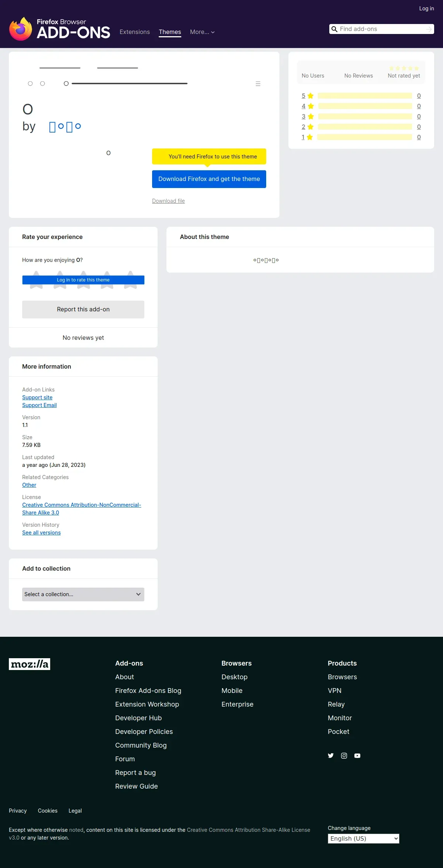
Task: Click Report a bug link
Action: (135, 773)
